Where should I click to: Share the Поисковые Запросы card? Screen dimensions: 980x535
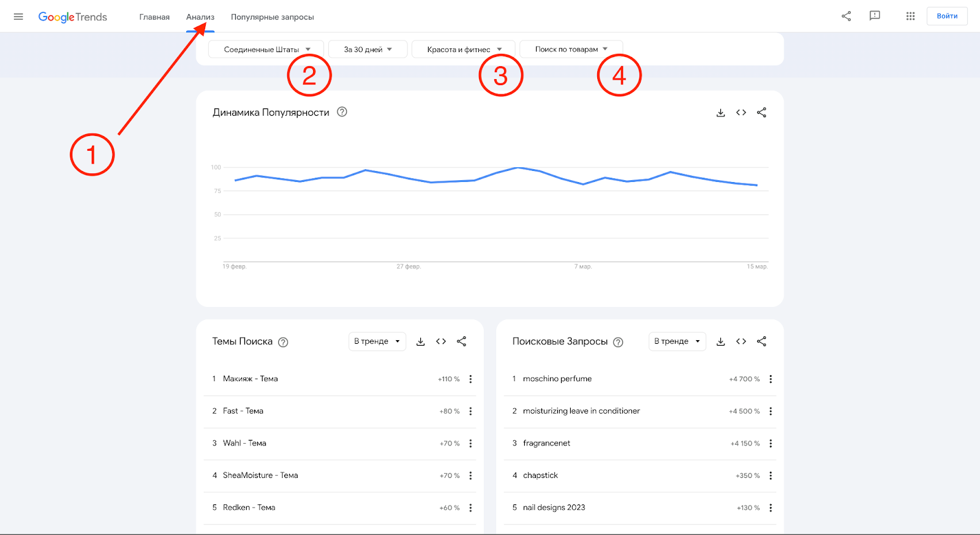click(x=761, y=341)
